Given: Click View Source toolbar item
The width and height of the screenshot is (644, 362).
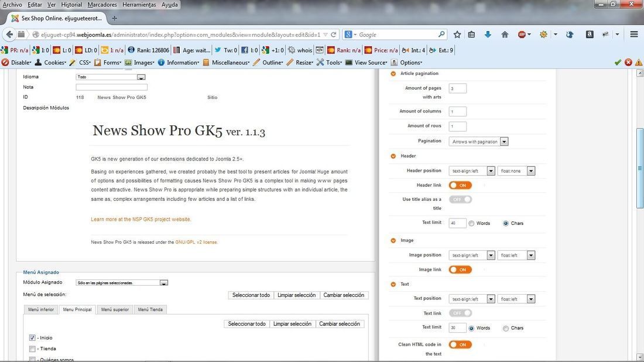Looking at the screenshot, I should coord(366,63).
